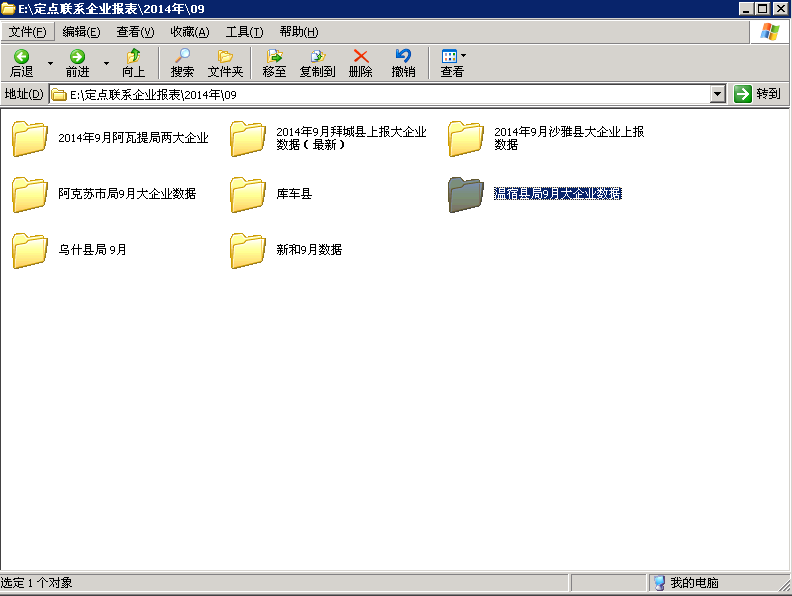Click the My Computer (我的电脑) status bar entry
Screen dimensions: 792x596
pos(687,583)
